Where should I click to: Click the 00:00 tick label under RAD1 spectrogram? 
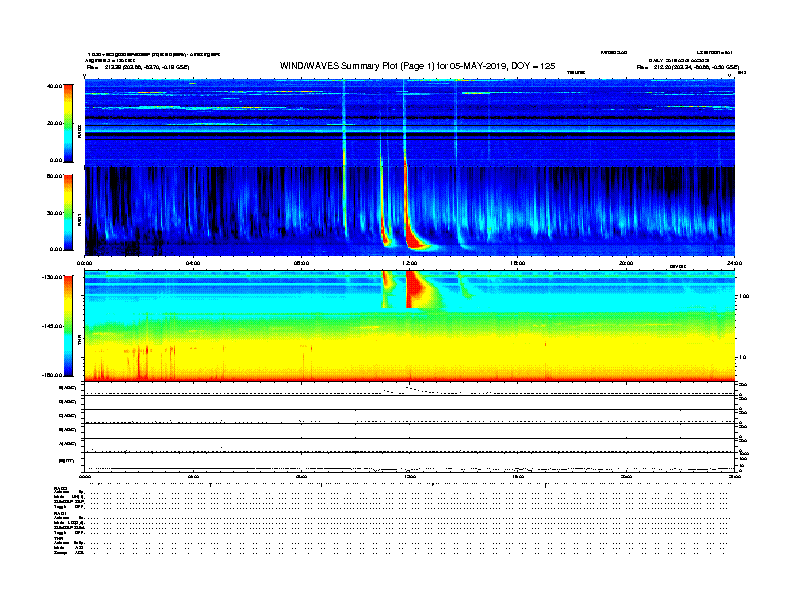click(84, 263)
